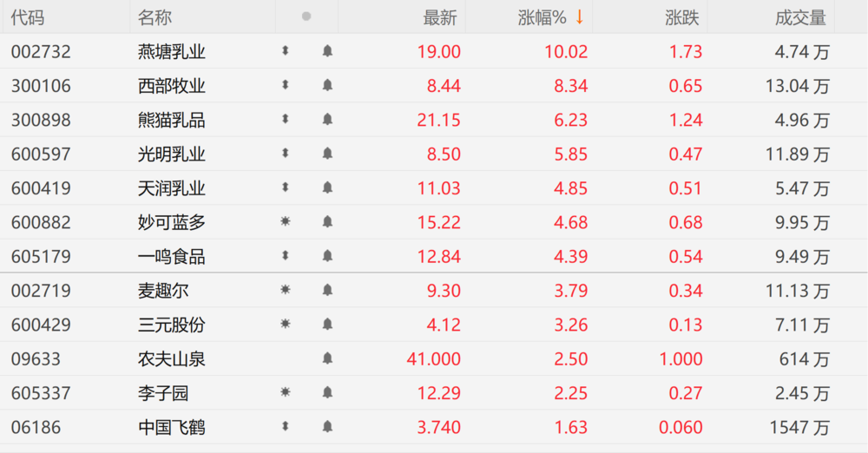The width and height of the screenshot is (868, 453).
Task: Click the star icon beside 三元股份
Action: point(285,324)
